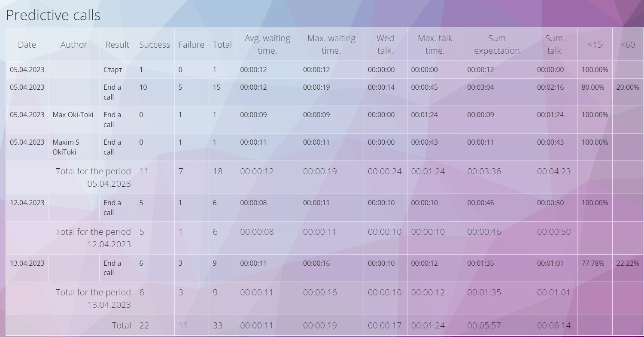This screenshot has width=644, height=337.
Task: Click the 00:06:14 grand total talk sum
Action: click(x=554, y=325)
